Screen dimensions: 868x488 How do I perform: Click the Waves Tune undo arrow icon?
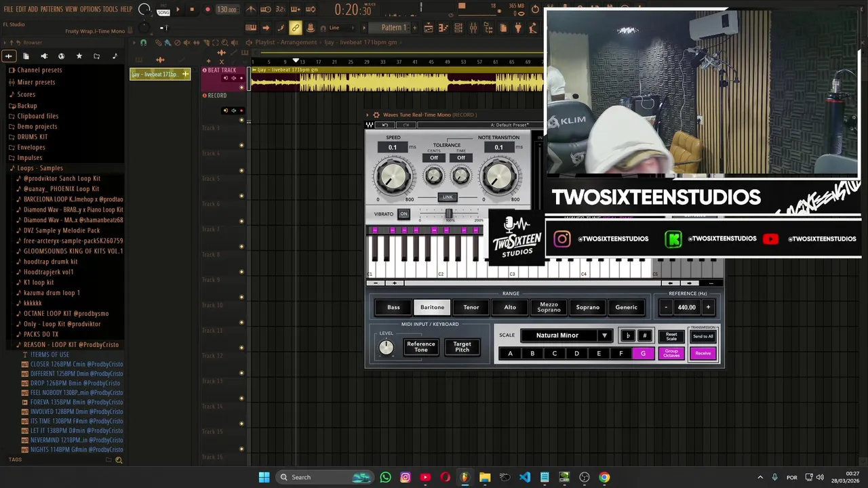pos(385,125)
